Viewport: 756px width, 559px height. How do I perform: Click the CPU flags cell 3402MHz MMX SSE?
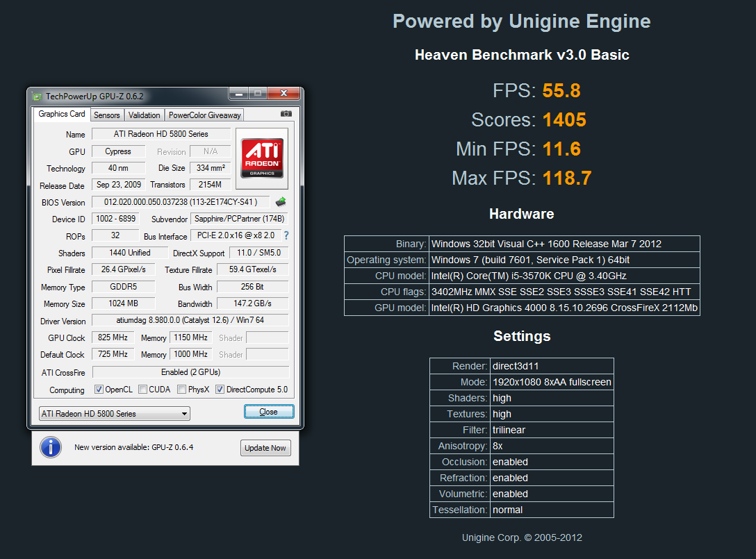564,292
